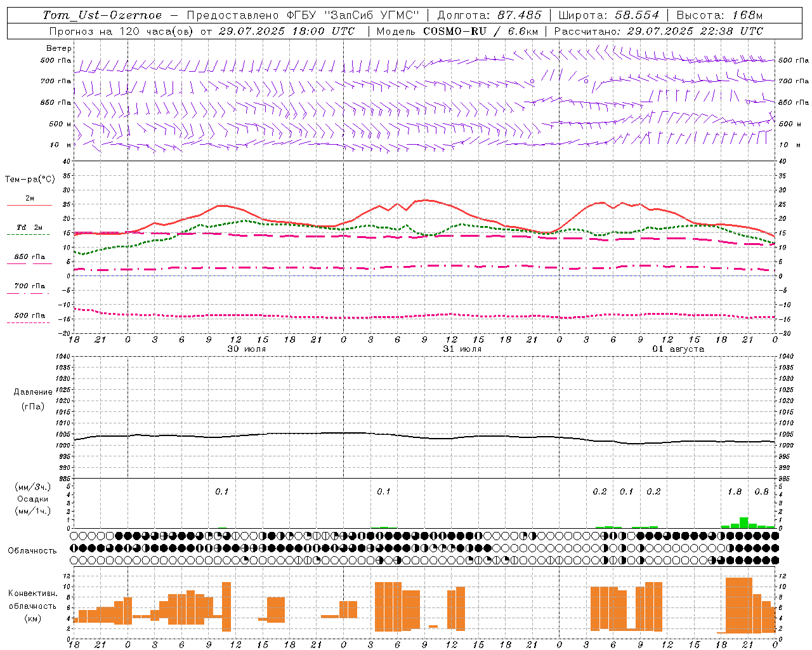Click the "Осадки" precipitation label
The height and width of the screenshot is (650, 812).
coord(33,499)
